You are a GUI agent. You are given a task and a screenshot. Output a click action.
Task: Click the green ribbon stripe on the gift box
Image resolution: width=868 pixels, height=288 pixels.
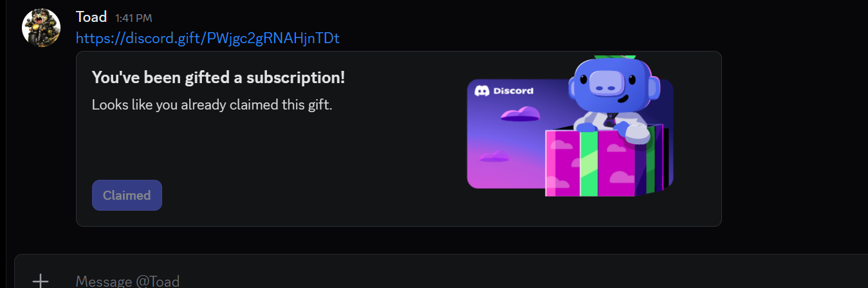[x=588, y=163]
